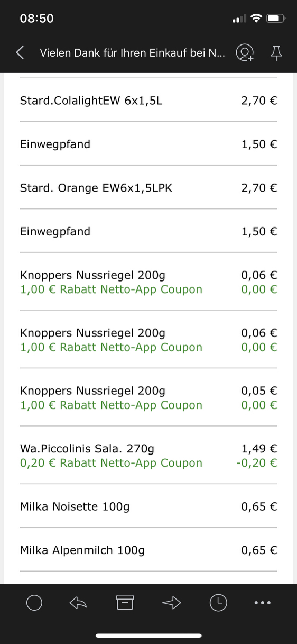
Task: Tap the reply arrow icon
Action: pos(78,603)
